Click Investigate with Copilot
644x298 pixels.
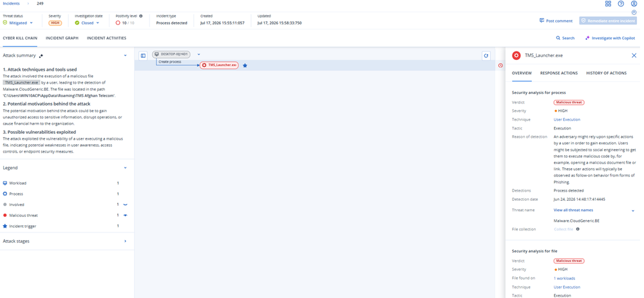(x=610, y=38)
